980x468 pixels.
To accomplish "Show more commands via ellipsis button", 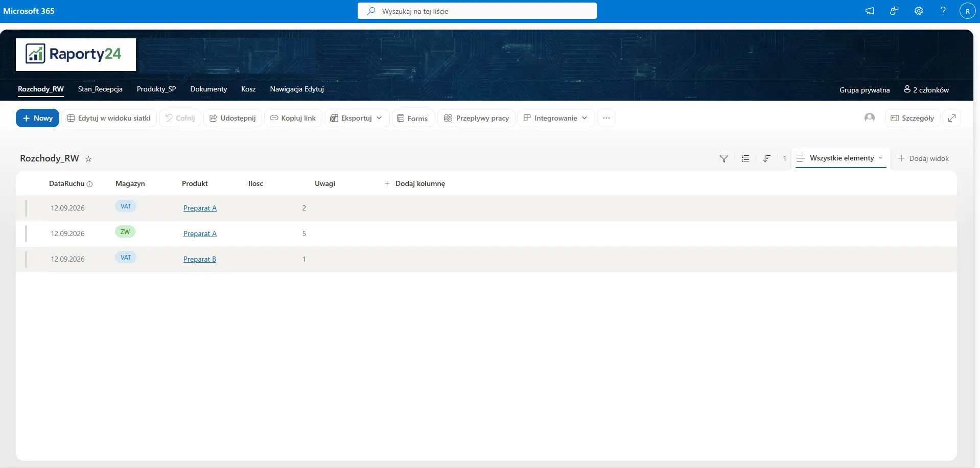I will pos(606,118).
